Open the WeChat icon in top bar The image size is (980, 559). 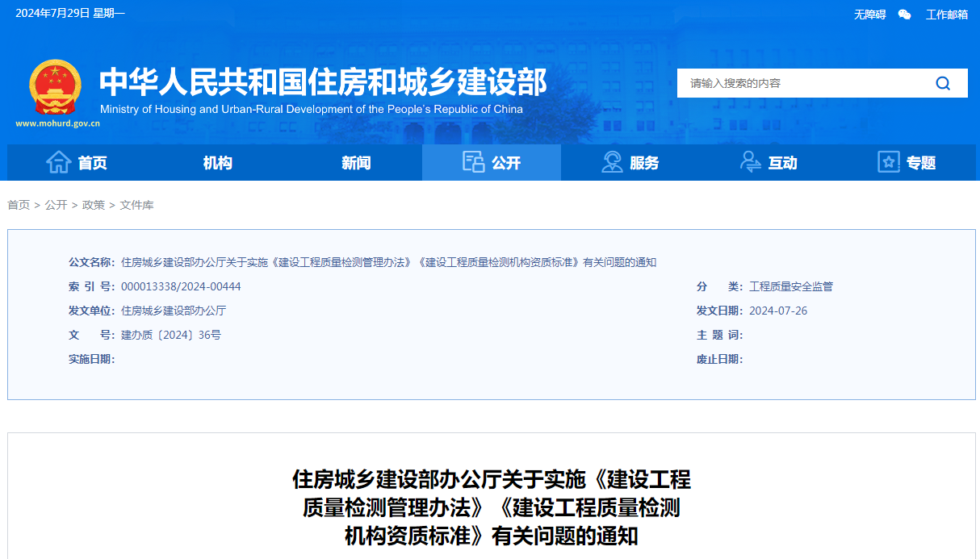tap(905, 14)
